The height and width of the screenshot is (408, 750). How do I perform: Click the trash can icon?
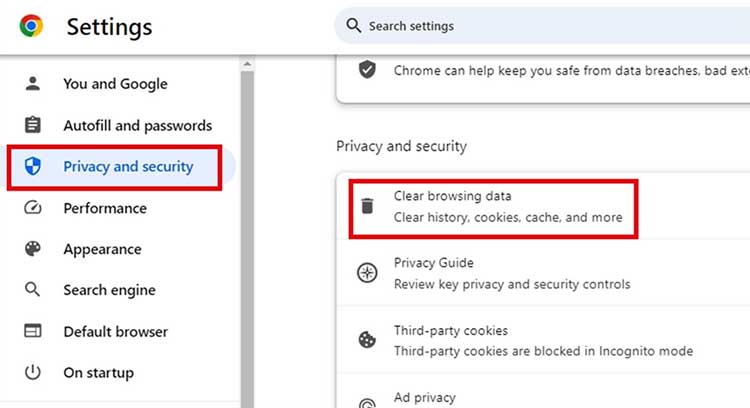click(367, 206)
